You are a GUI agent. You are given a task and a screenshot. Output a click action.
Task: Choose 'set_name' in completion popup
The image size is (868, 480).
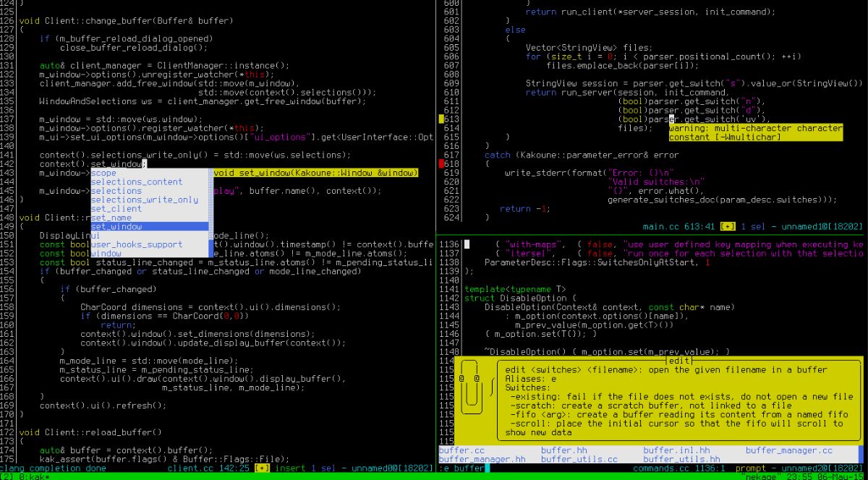149,218
